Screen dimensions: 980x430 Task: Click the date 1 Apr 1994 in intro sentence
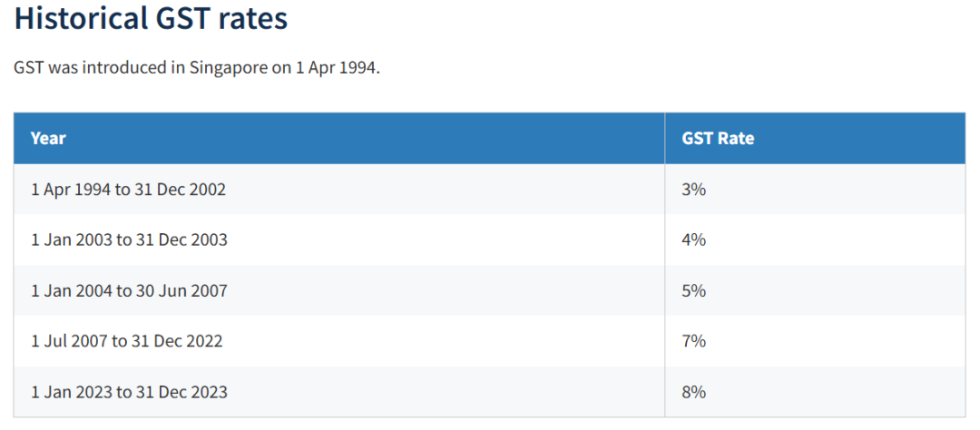click(337, 67)
